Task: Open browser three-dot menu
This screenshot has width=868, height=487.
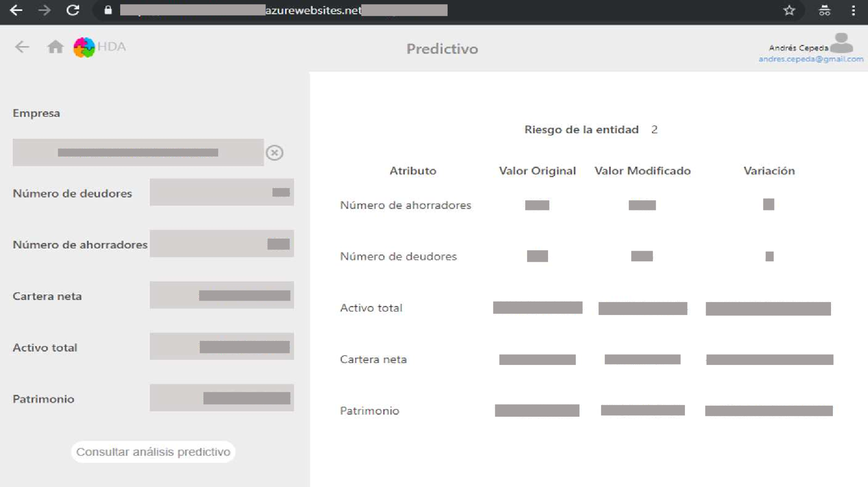Action: click(x=853, y=10)
